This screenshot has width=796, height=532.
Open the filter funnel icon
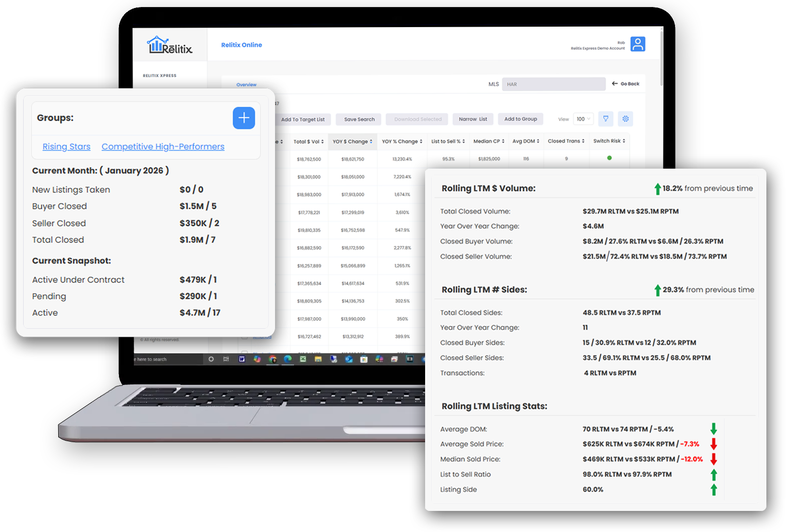(x=606, y=119)
